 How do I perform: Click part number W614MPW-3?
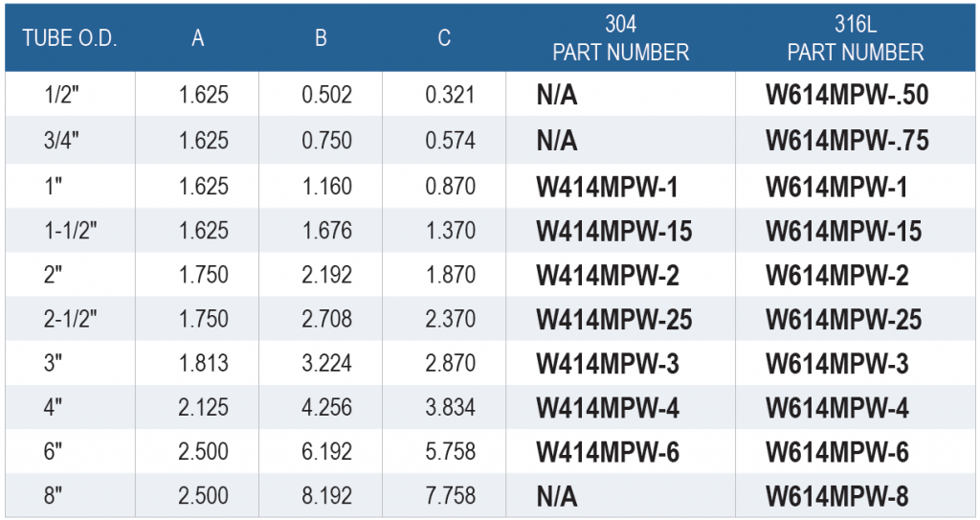[x=836, y=365]
